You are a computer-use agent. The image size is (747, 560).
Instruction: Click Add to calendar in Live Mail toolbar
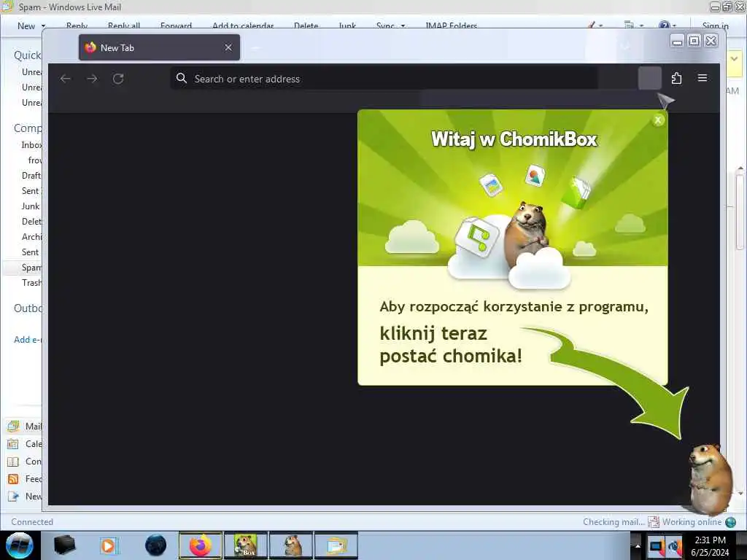[x=243, y=26]
